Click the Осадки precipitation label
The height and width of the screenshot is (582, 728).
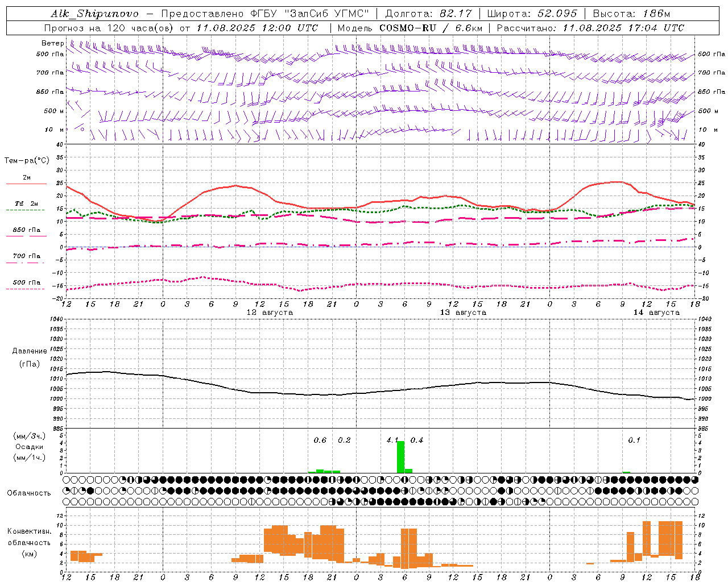point(29,447)
